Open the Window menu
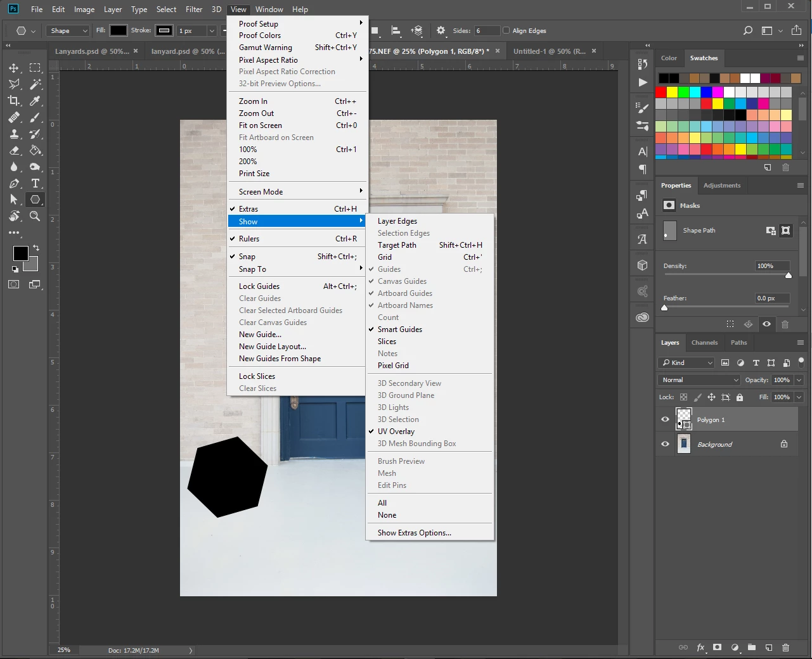812x659 pixels. tap(269, 9)
